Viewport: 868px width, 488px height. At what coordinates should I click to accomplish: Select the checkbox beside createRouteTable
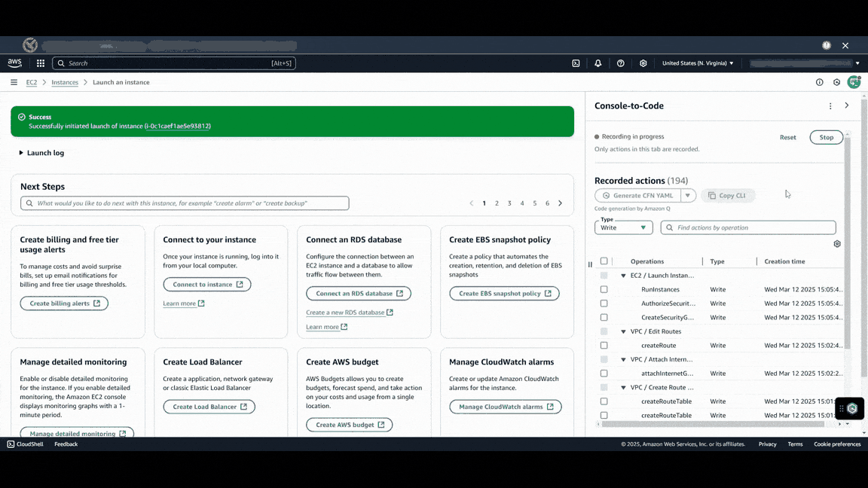(604, 401)
